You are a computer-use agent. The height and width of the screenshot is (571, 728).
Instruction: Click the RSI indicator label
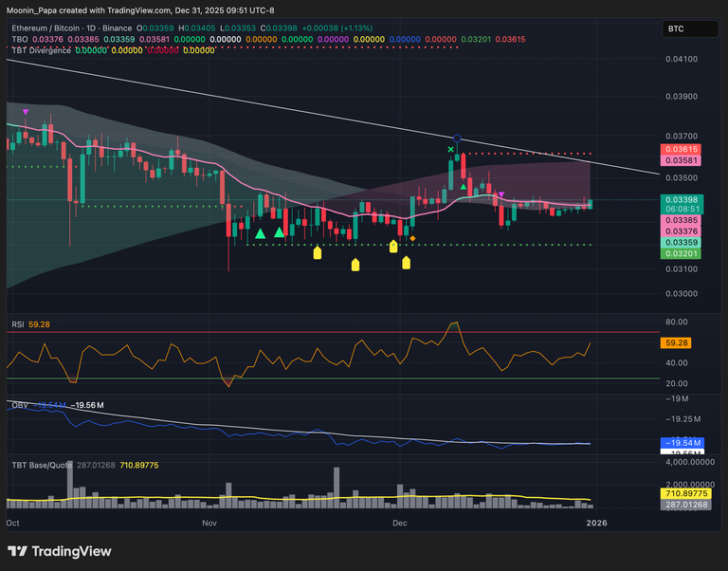pos(17,324)
